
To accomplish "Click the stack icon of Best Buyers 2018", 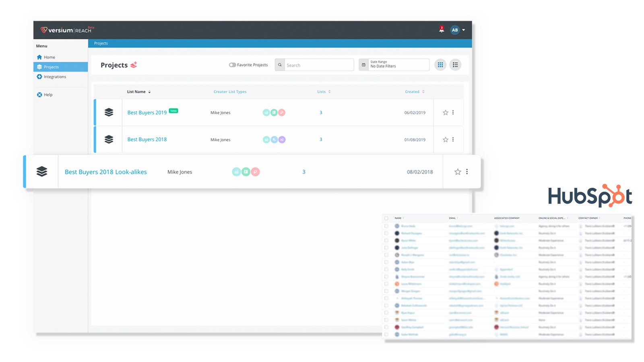I will (x=109, y=139).
